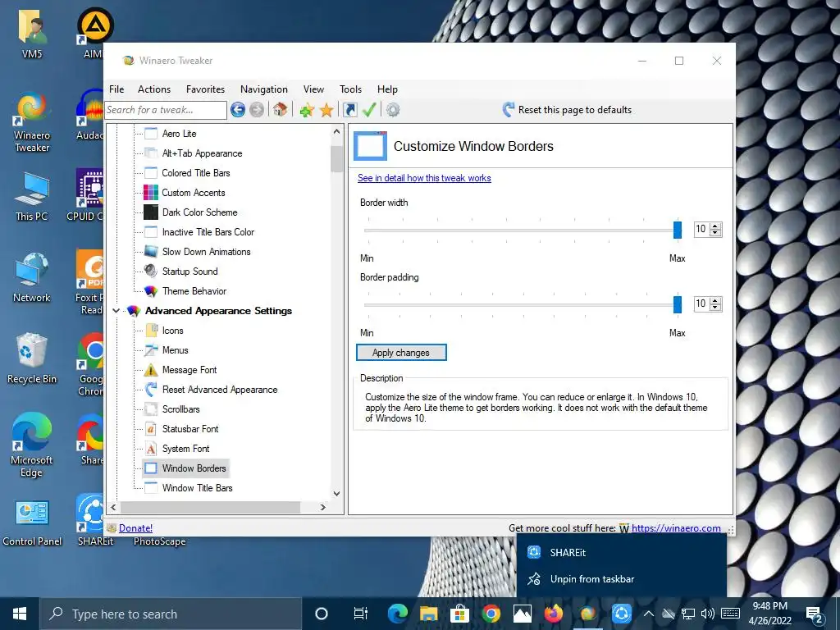Select Alt+Tab Appearance tree item
Screen dimensions: 840x630
click(x=202, y=153)
